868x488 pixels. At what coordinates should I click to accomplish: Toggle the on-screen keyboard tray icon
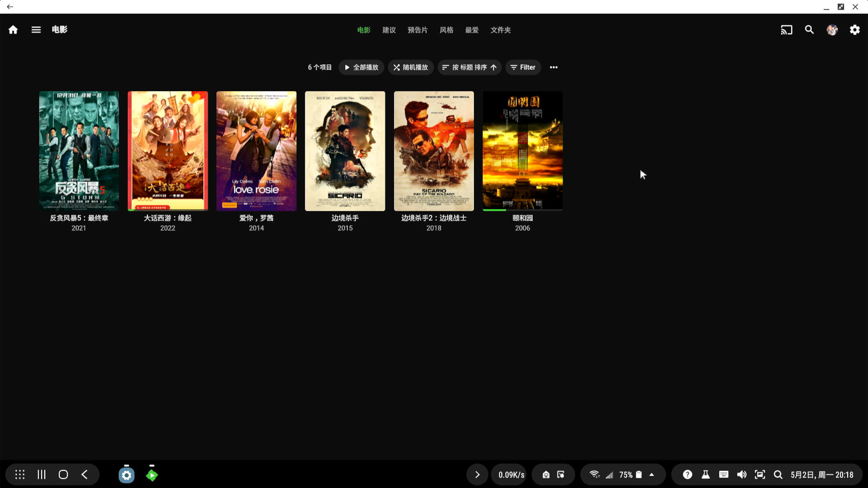pyautogui.click(x=724, y=474)
